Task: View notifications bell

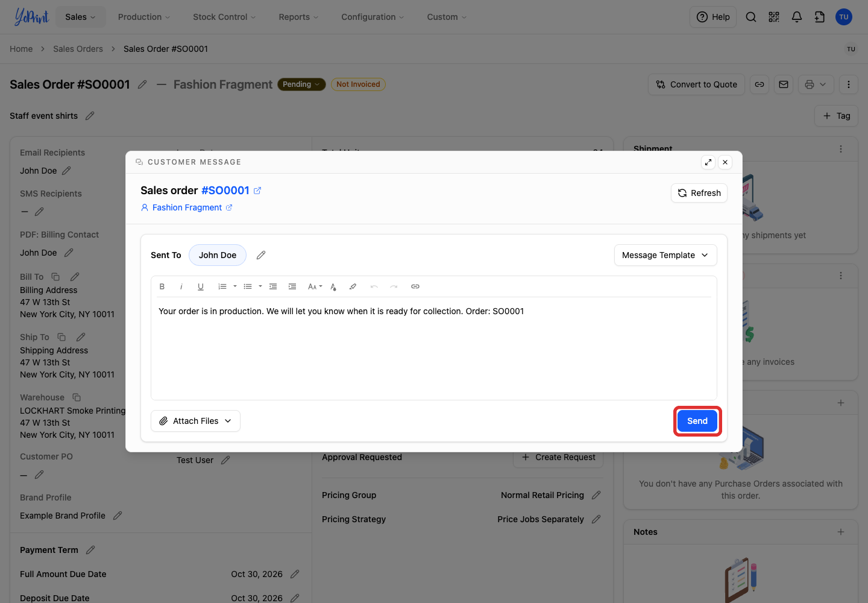Action: [x=797, y=17]
